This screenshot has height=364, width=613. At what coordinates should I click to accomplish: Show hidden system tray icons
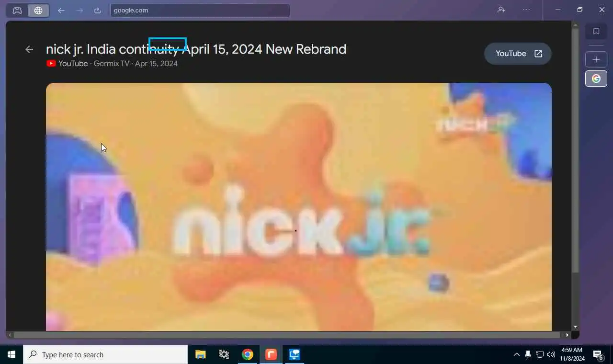[x=516, y=354]
